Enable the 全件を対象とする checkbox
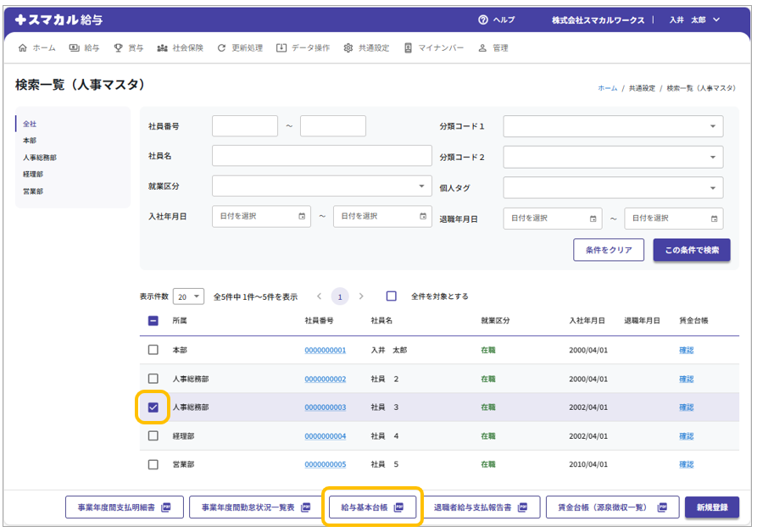Image resolution: width=757 pixels, height=532 pixels. 392,296
